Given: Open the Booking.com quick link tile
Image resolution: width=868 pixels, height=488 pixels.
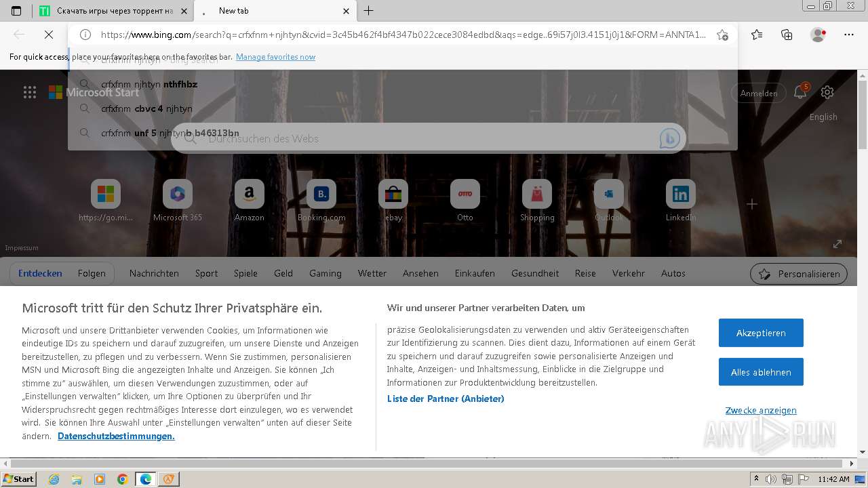Looking at the screenshot, I should click(321, 201).
